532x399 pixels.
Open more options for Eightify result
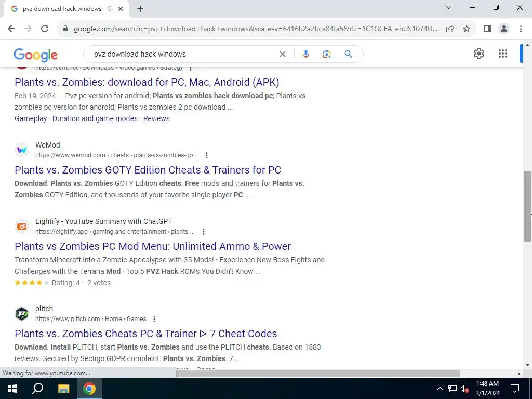204,232
